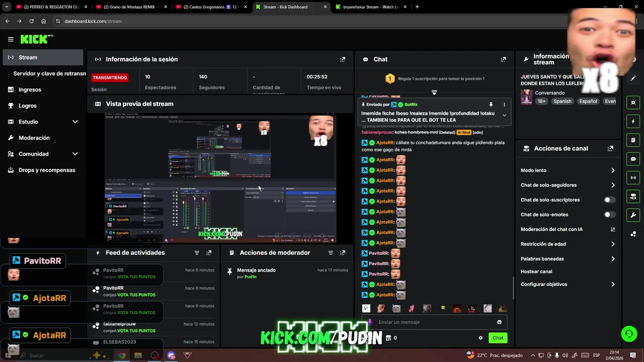Viewport: 644px width, 362px height.
Task: Pop out the Feed de actividades panel
Action: (x=209, y=253)
